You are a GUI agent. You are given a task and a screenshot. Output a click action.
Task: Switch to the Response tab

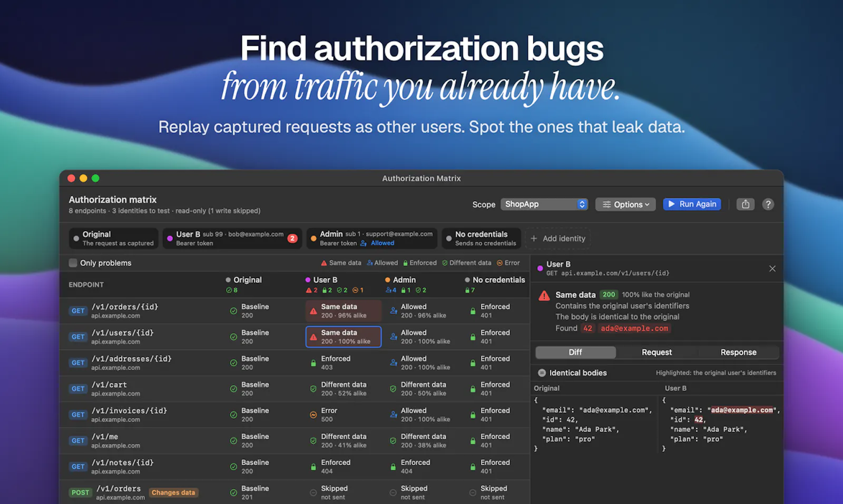738,352
